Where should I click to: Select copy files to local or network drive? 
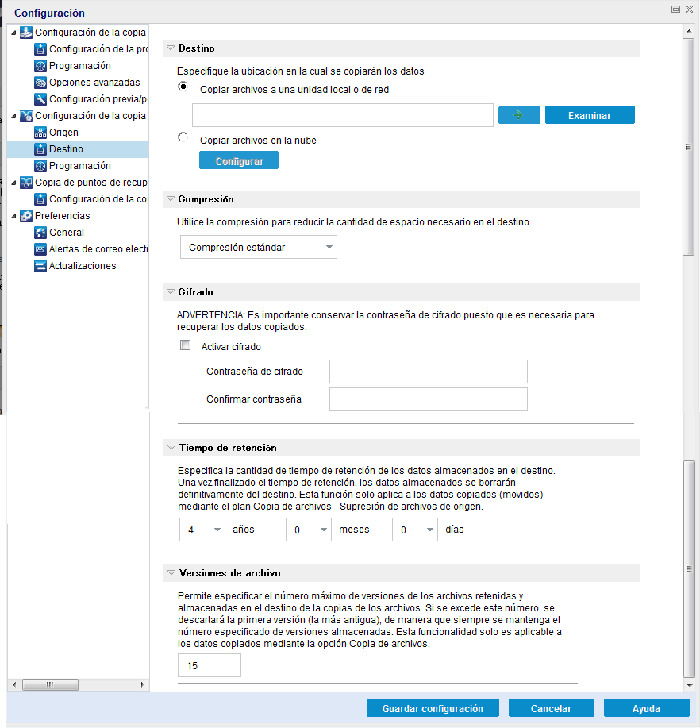pyautogui.click(x=183, y=87)
